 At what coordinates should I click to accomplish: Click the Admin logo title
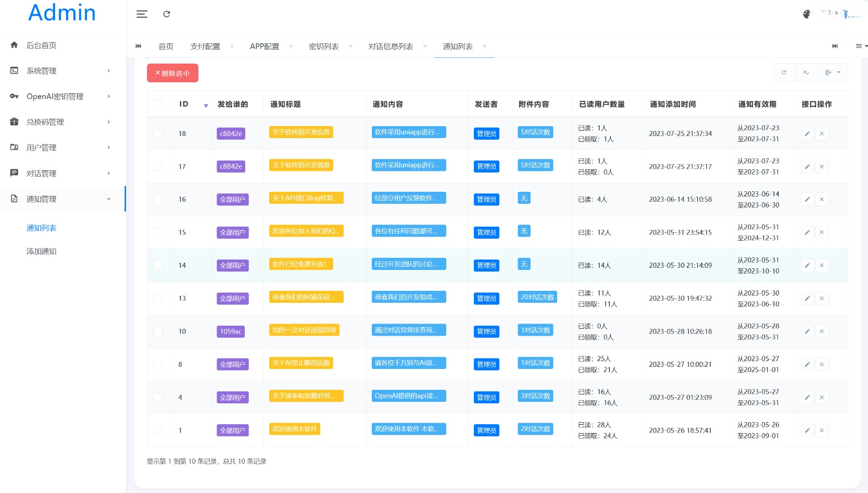coord(62,13)
